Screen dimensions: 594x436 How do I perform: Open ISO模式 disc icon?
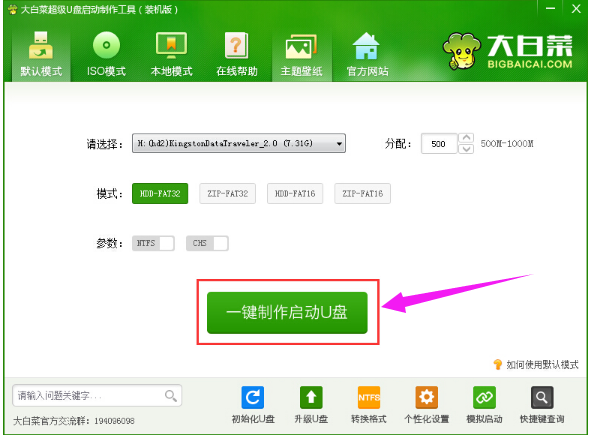106,45
